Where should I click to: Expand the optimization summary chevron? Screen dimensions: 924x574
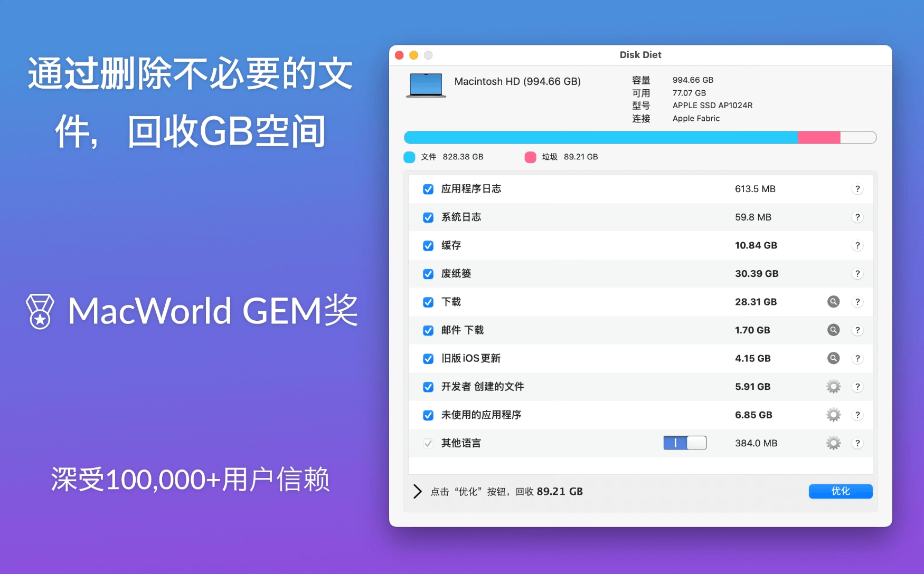[x=417, y=491]
